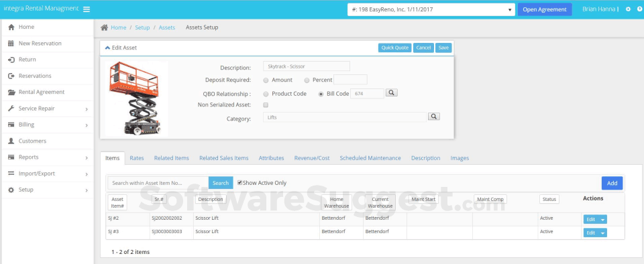Click the Search within Asset Item input
The width and height of the screenshot is (644, 264).
(x=158, y=183)
